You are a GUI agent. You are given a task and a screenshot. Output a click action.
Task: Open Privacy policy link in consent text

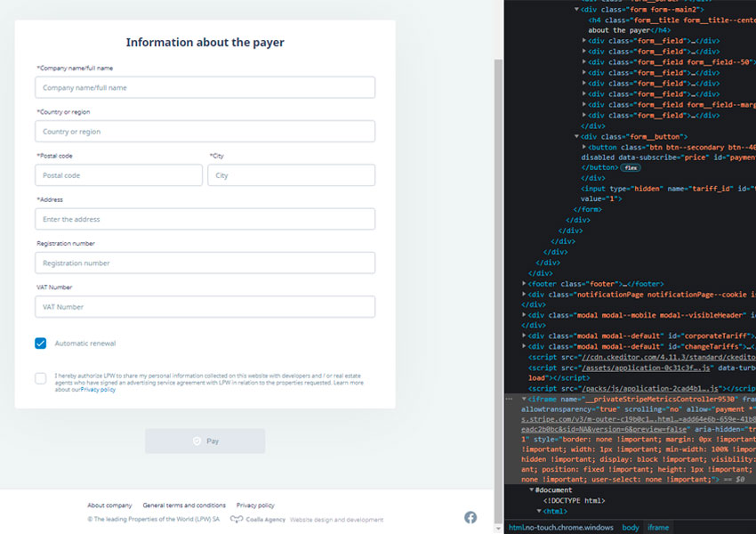[x=98, y=390]
